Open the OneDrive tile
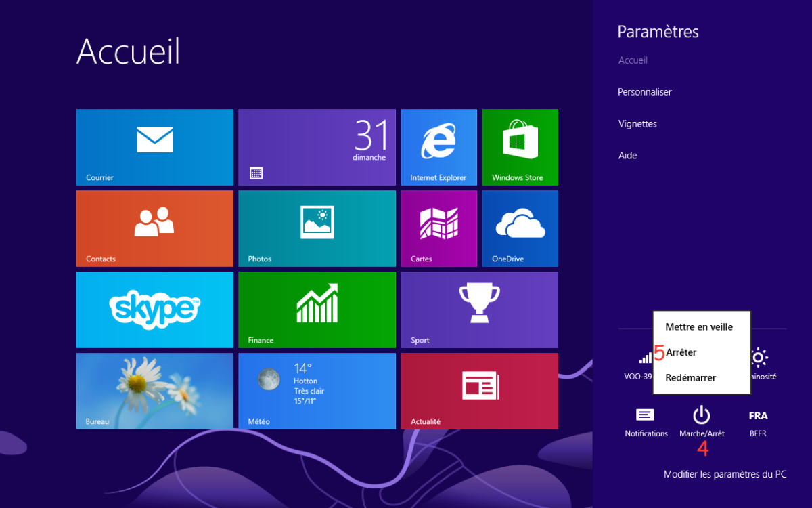Screen dimensions: 812x508 (520, 228)
